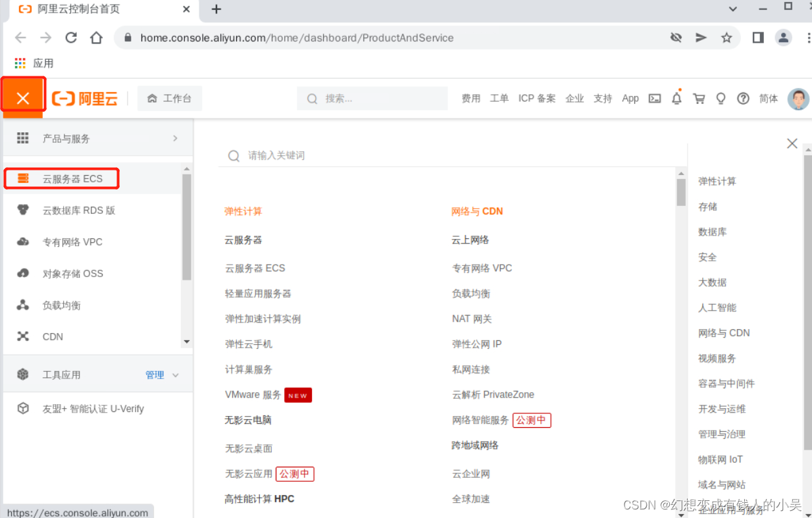Viewport: 812px width, 518px height.
Task: Click the CDN sidebar icon
Action: click(23, 336)
